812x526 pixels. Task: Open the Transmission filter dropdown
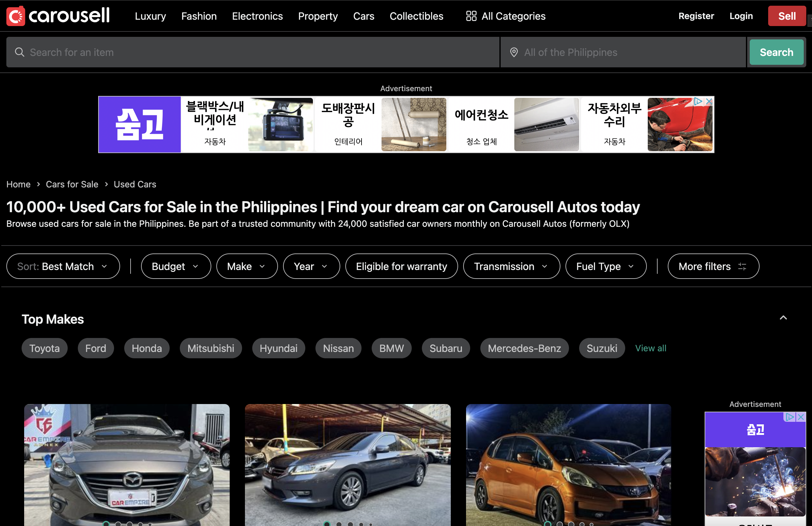click(511, 266)
